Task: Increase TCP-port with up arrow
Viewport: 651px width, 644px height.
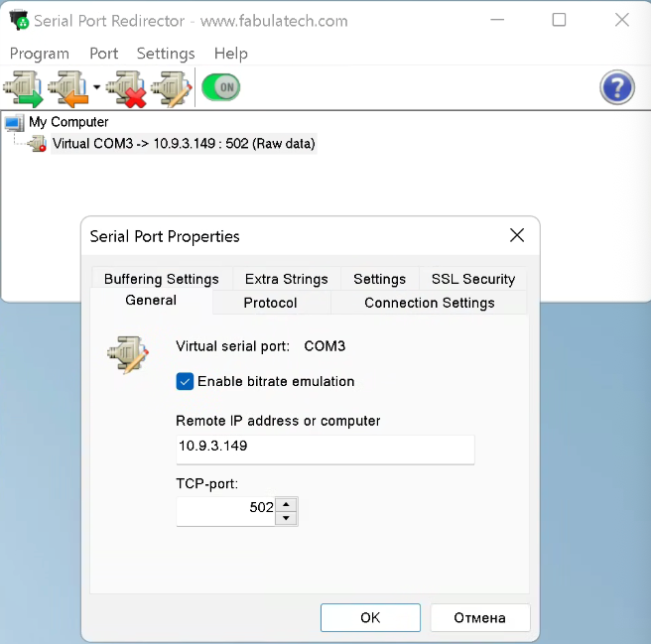Action: point(286,504)
